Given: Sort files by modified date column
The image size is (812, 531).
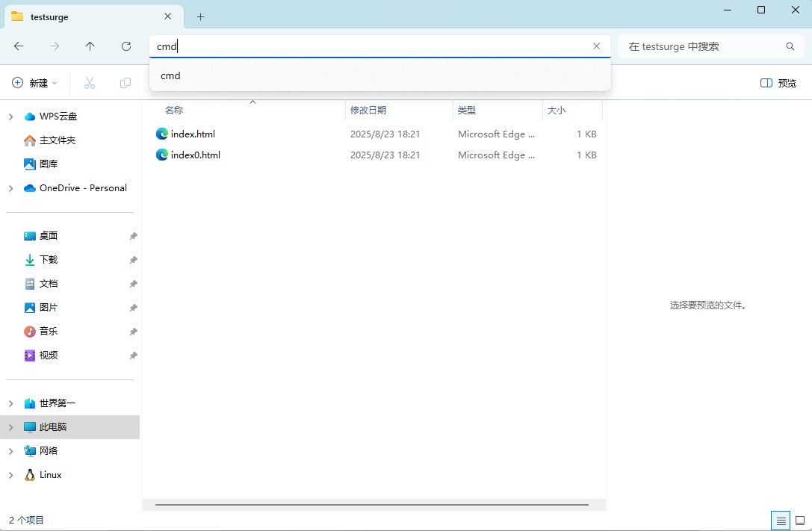Looking at the screenshot, I should (x=368, y=110).
